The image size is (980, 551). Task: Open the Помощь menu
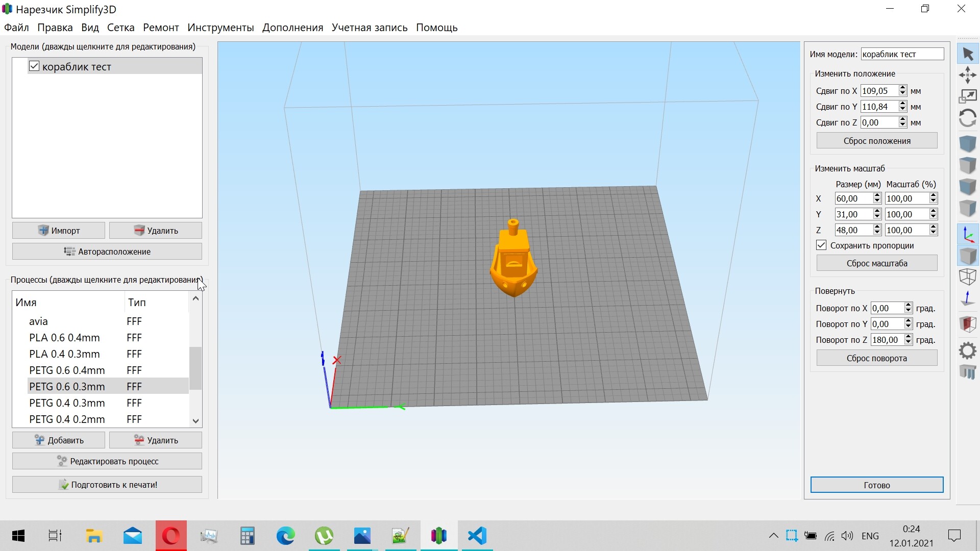click(x=437, y=28)
